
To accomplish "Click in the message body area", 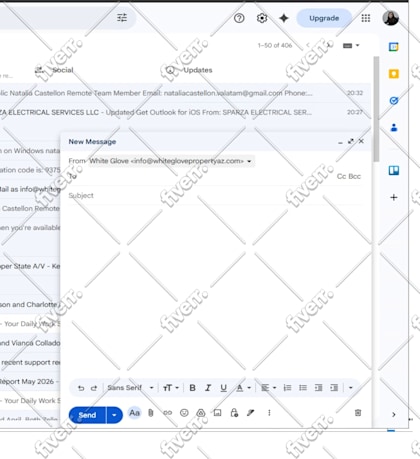I will coord(215,290).
